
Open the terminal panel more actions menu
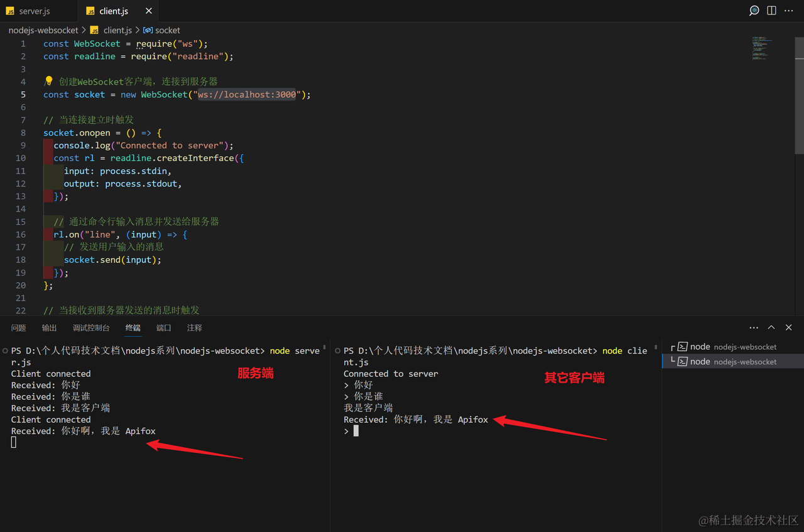pyautogui.click(x=754, y=327)
